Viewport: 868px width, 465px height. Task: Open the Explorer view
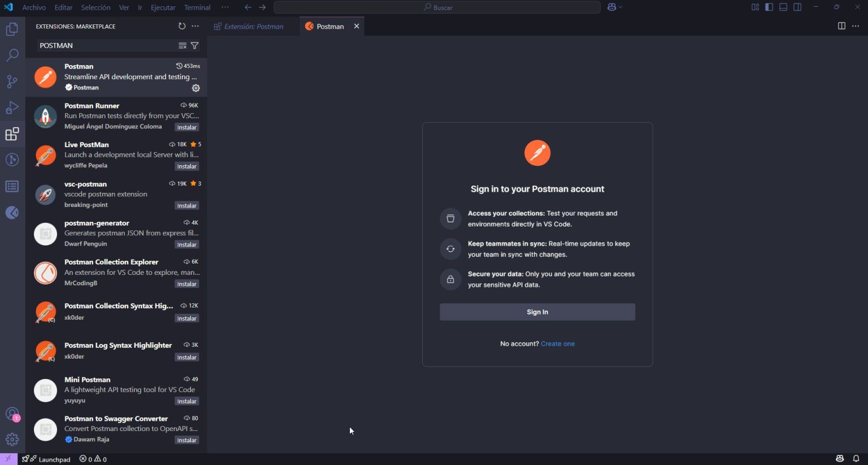[x=12, y=29]
